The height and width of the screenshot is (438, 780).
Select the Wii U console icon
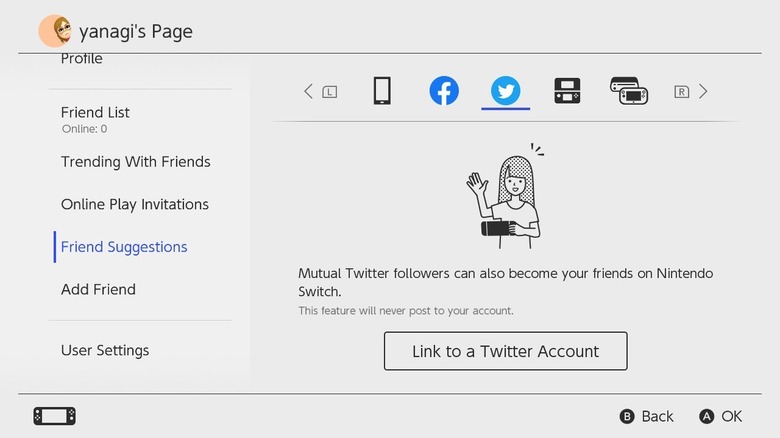[x=629, y=91]
